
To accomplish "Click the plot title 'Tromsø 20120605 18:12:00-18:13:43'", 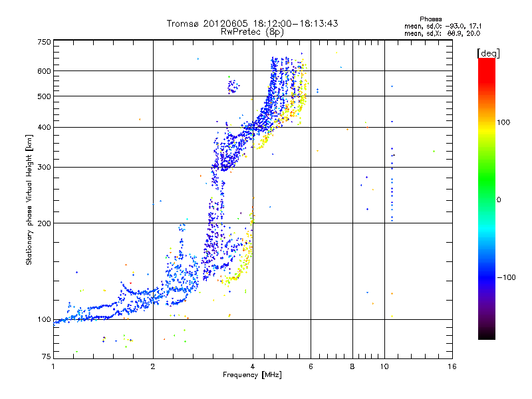I will (x=252, y=23).
